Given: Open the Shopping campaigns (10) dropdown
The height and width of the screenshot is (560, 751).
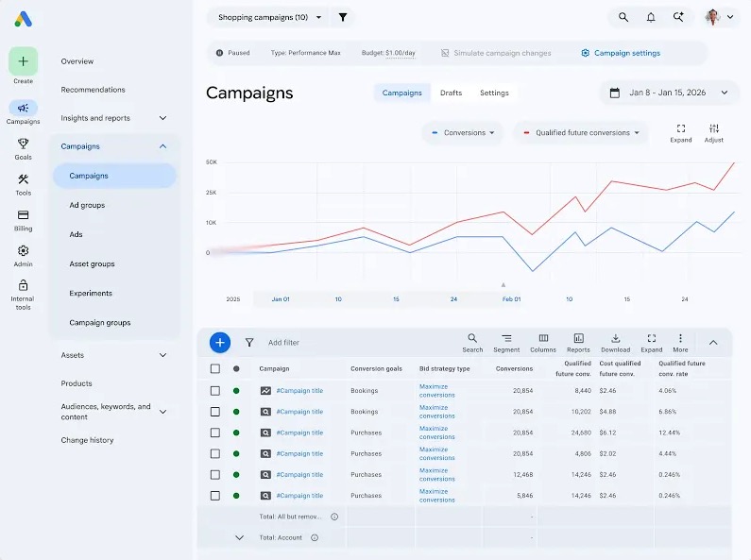Looking at the screenshot, I should pos(268,17).
